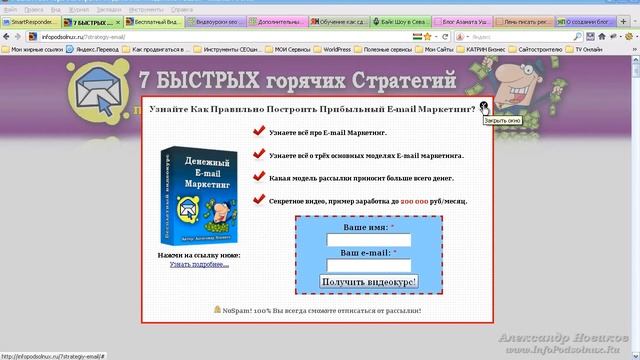Screen dimensions: 640x360
Task: Click the reload page icon
Action: pyautogui.click(x=445, y=37)
